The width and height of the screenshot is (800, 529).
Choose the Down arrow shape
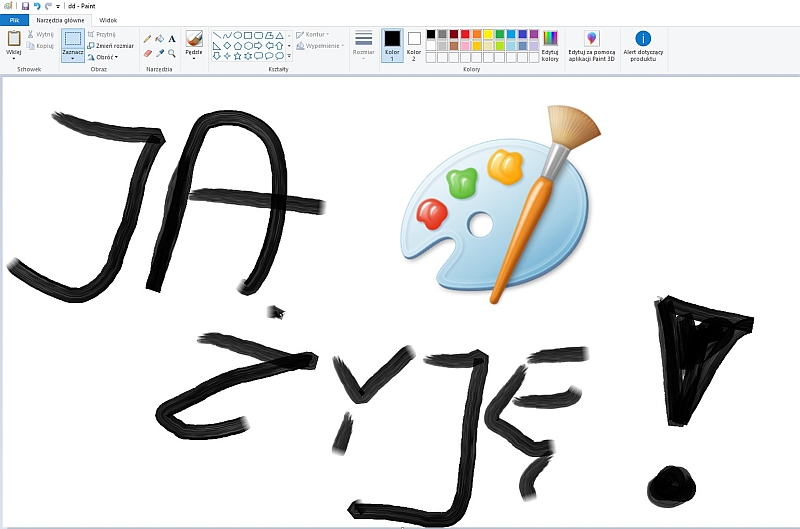(217, 56)
